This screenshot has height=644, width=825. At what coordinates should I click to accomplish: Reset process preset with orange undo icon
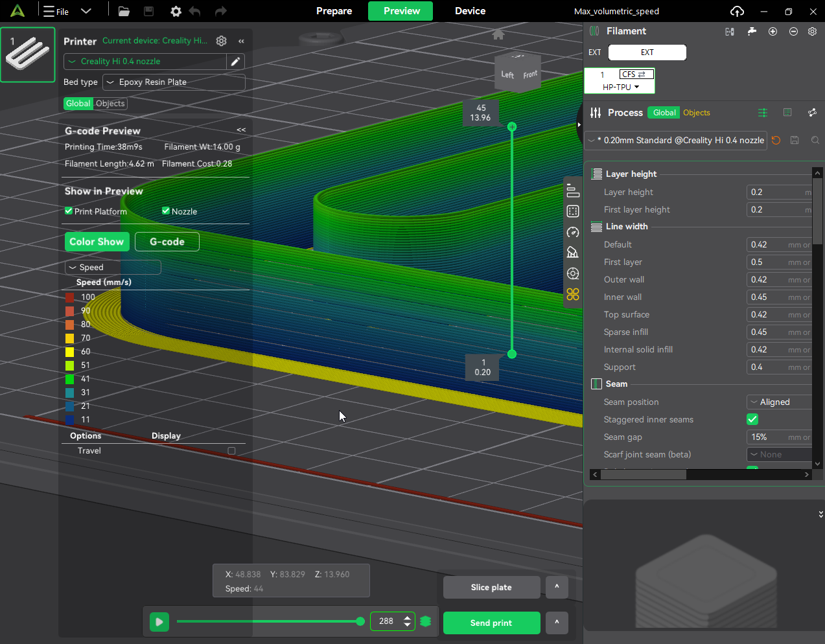pos(776,140)
